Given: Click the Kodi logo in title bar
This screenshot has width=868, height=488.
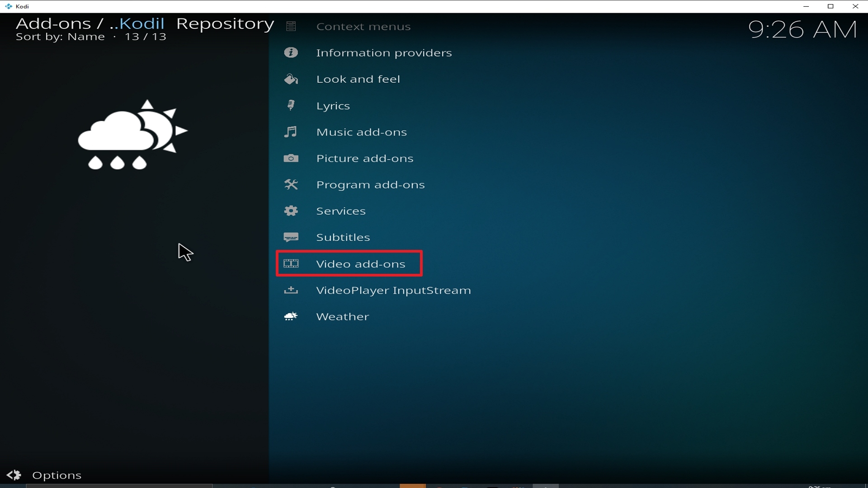Looking at the screenshot, I should point(8,6).
